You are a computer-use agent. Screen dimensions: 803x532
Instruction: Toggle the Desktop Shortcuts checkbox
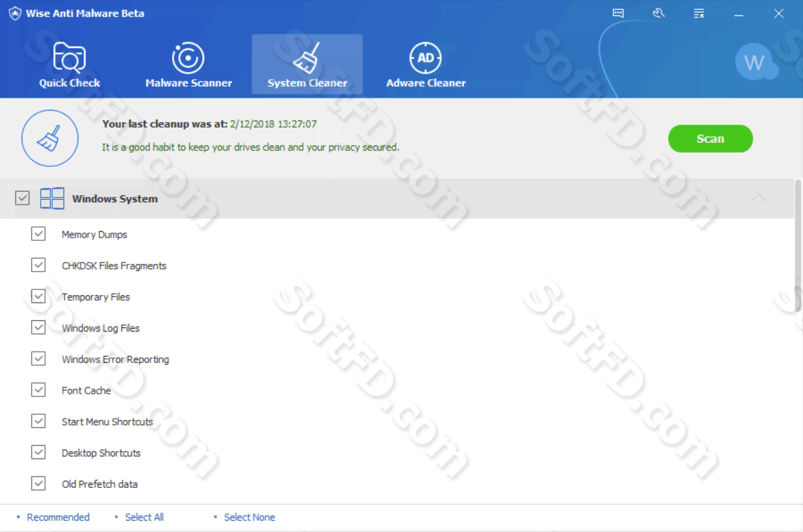[x=39, y=452]
